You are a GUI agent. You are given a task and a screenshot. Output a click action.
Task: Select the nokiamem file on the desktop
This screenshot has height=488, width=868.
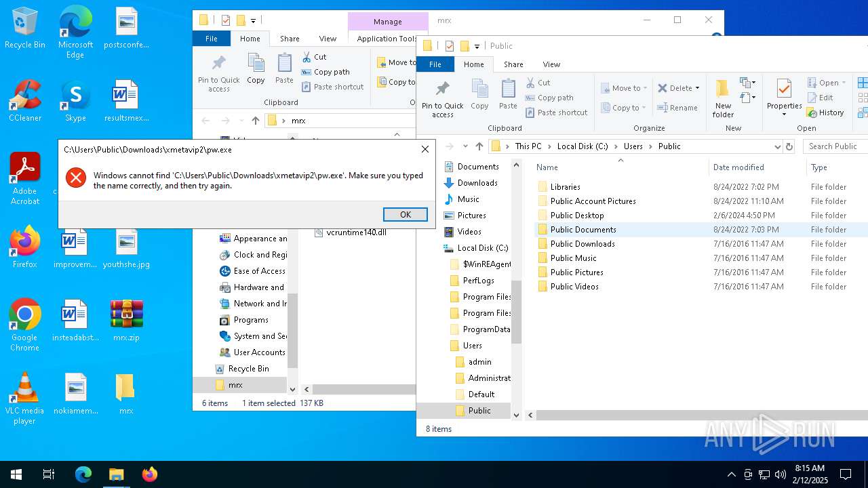(x=75, y=394)
